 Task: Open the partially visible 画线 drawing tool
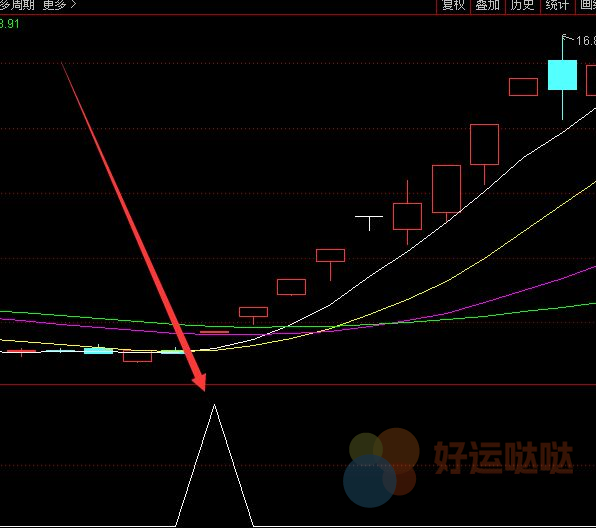coord(586,6)
